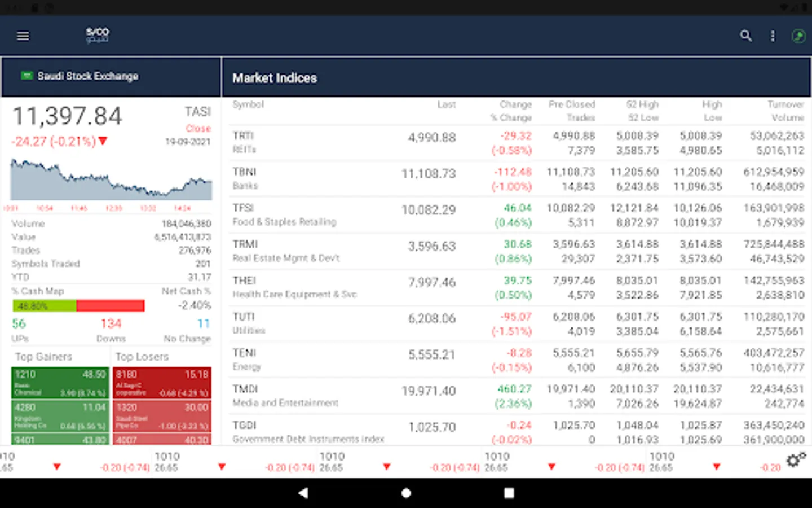812x508 pixels.
Task: Tap the 11 No Change count
Action: click(x=204, y=323)
